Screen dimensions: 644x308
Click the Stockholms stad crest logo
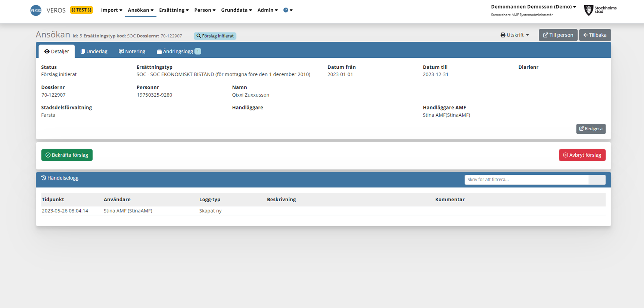click(588, 10)
